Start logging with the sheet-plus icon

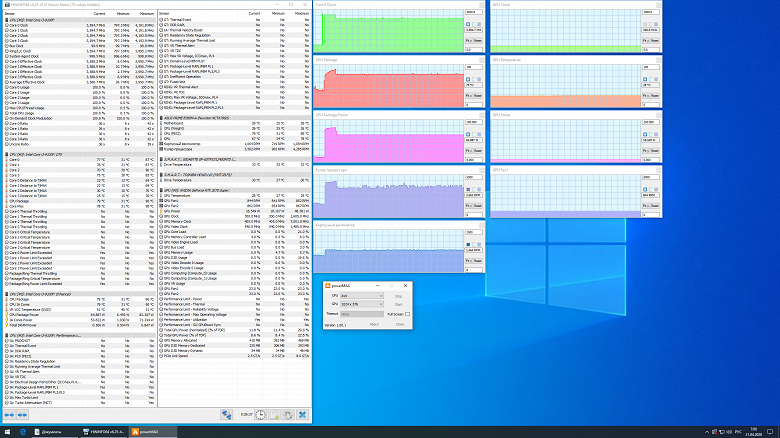click(274, 415)
